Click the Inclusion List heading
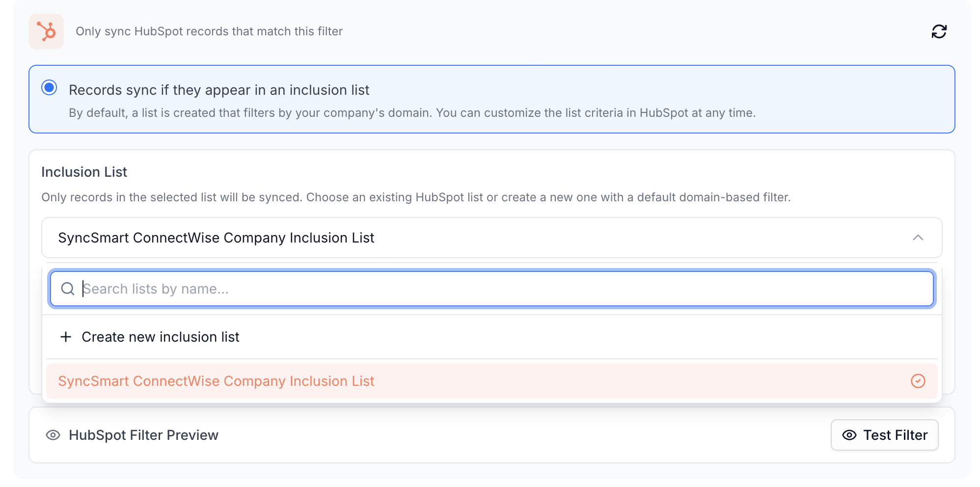 84,172
